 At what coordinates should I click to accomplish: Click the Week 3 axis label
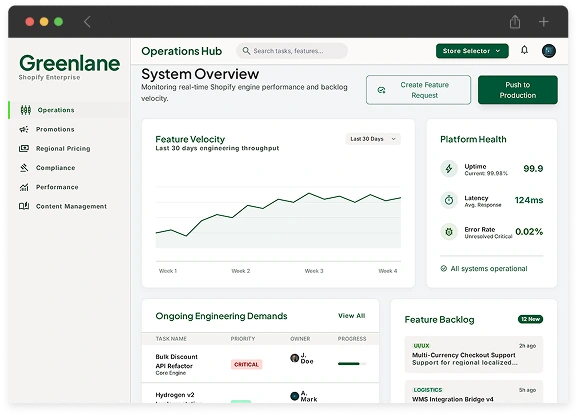(x=314, y=271)
